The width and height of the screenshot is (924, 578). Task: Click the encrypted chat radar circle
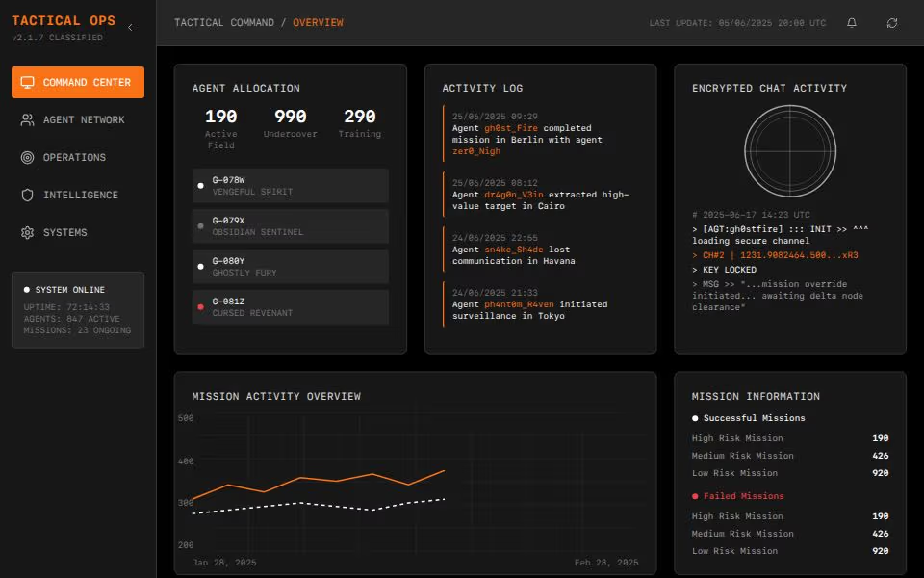pos(790,151)
